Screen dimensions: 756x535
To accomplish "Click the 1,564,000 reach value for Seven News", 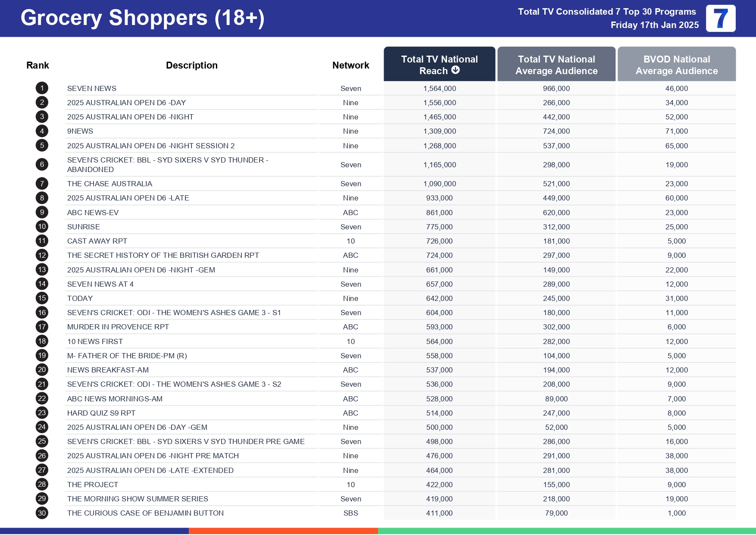I will (439, 88).
